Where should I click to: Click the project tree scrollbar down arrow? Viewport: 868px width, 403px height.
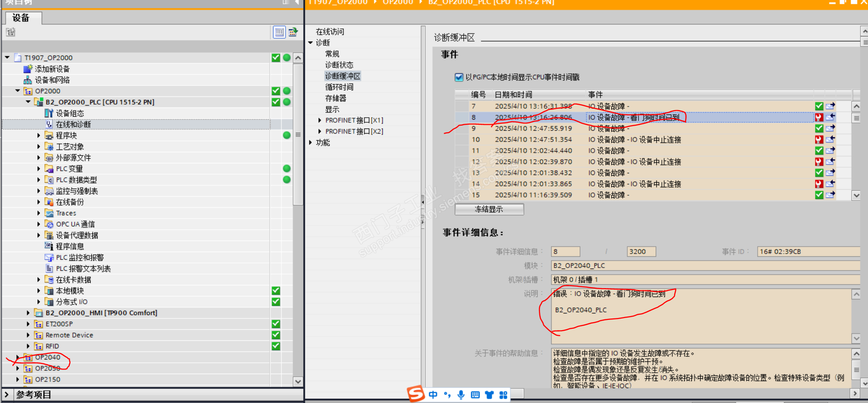point(298,381)
